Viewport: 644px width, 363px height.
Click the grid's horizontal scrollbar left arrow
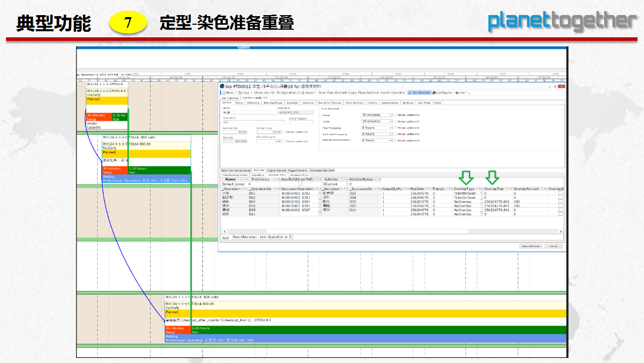click(224, 231)
